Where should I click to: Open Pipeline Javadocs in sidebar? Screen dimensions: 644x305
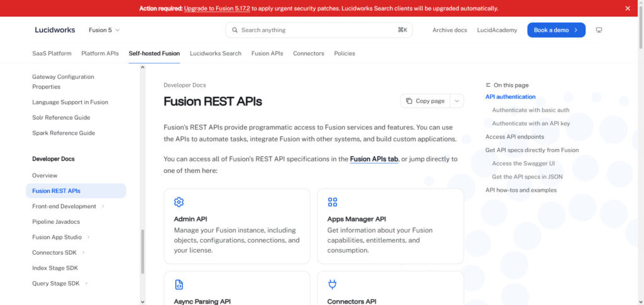click(56, 221)
